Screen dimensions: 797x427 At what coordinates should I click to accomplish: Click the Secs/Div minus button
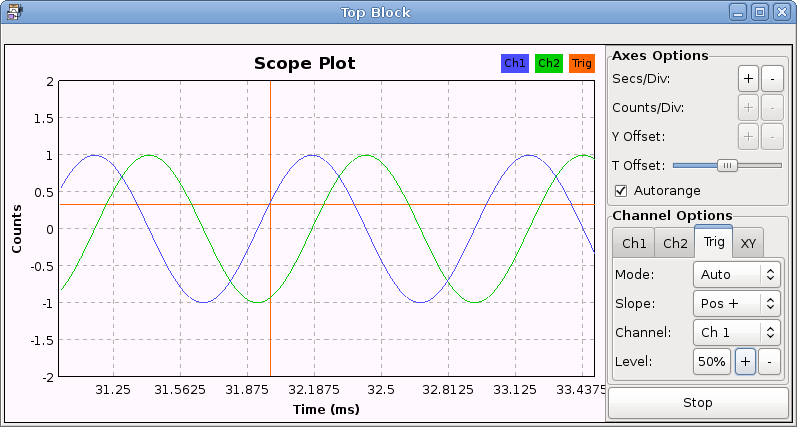coord(772,78)
